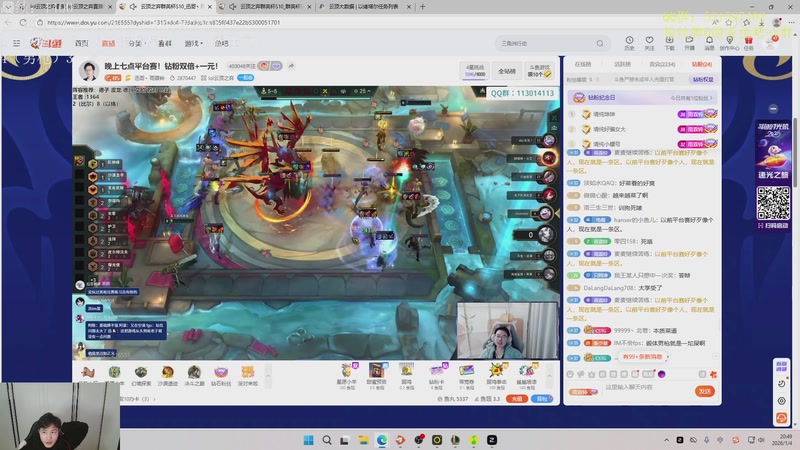Open the 关注 heart follow list
Image resolution: width=800 pixels, height=450 pixels.
click(x=649, y=43)
